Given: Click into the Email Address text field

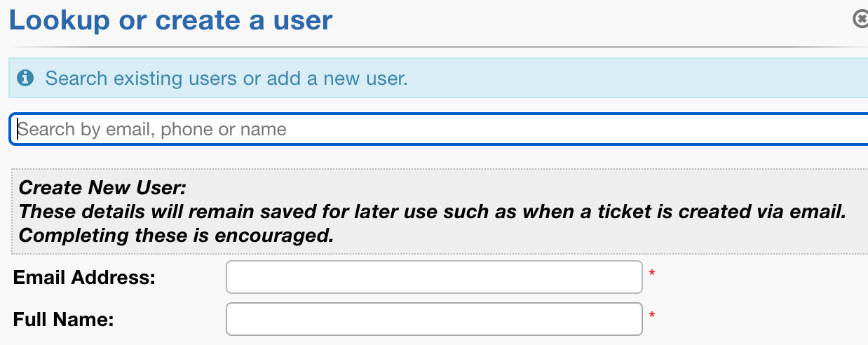Looking at the screenshot, I should pyautogui.click(x=434, y=277).
